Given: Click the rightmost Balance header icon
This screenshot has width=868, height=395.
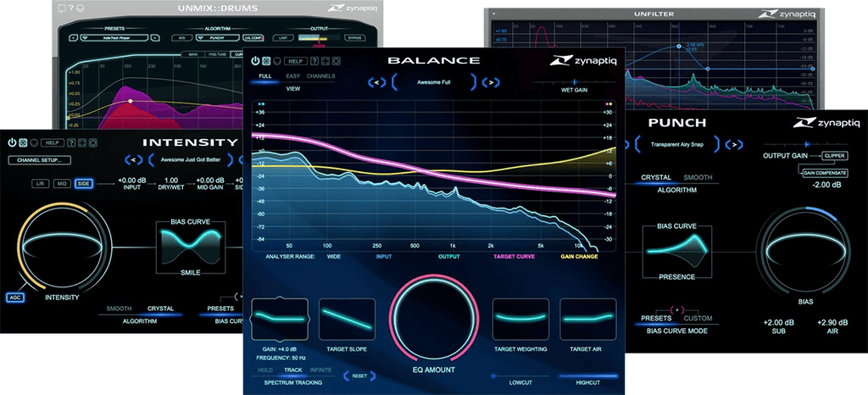Looking at the screenshot, I should coord(336,61).
